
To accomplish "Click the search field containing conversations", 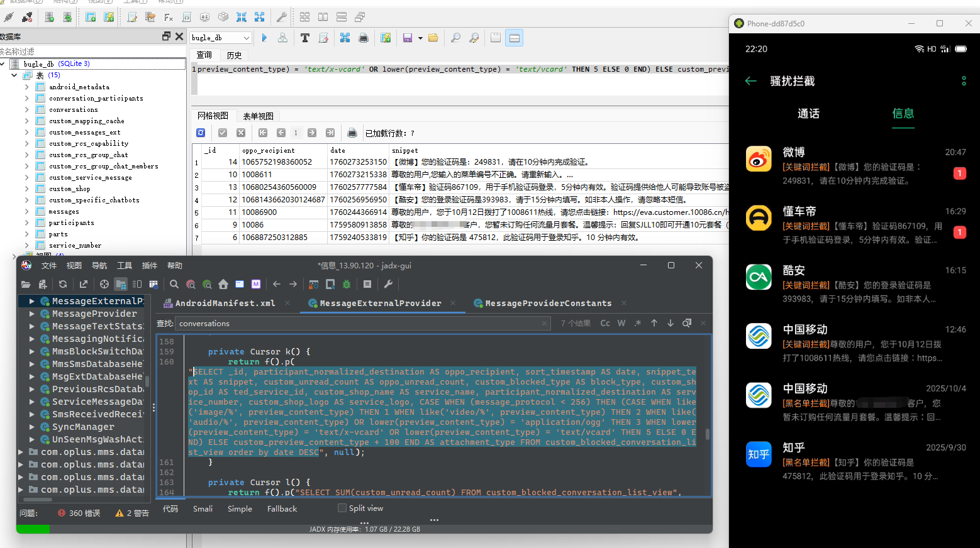I will tap(359, 324).
